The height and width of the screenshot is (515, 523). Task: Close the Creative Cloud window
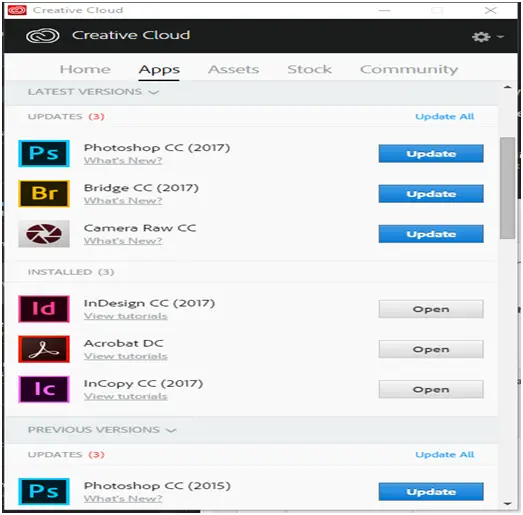(490, 10)
